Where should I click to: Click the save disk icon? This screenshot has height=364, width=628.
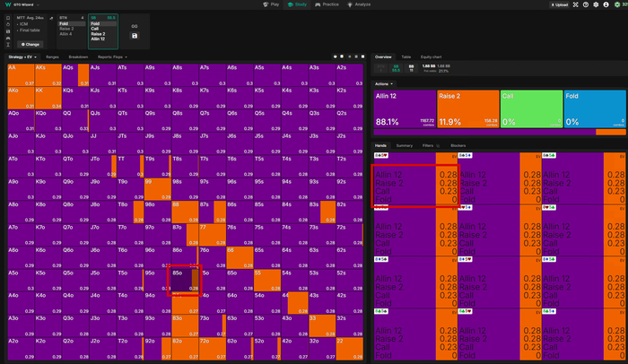pyautogui.click(x=135, y=36)
